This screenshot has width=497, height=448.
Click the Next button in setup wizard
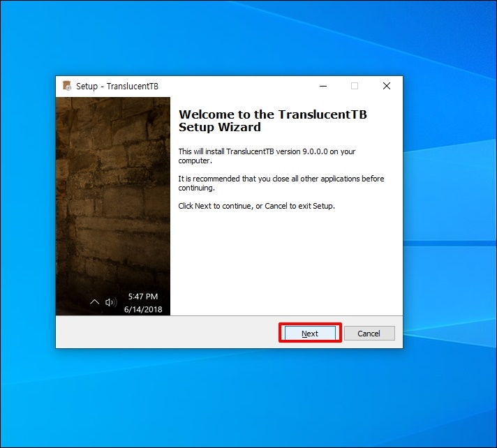[310, 333]
